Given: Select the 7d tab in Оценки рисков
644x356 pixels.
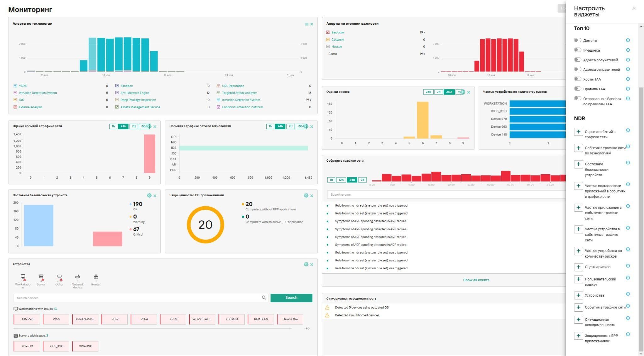Looking at the screenshot, I should point(438,92).
